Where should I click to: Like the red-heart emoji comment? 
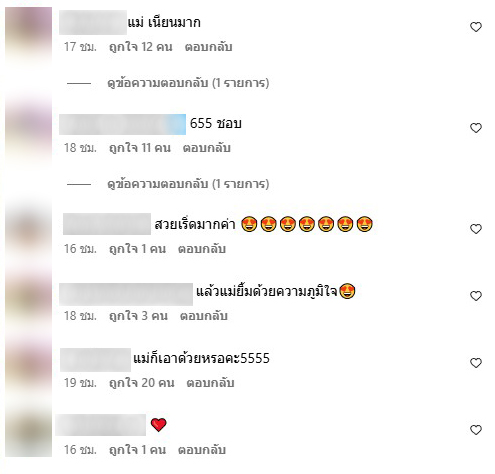(x=476, y=430)
